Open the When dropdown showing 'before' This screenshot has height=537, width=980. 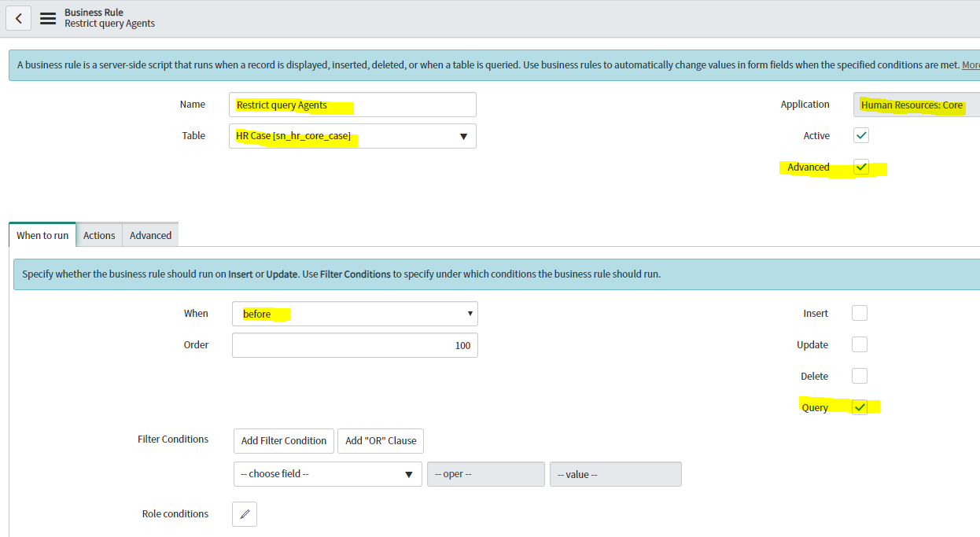coord(354,313)
